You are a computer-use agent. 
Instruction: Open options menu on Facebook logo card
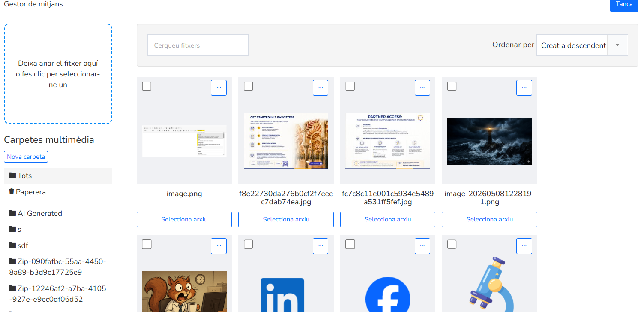click(x=422, y=246)
